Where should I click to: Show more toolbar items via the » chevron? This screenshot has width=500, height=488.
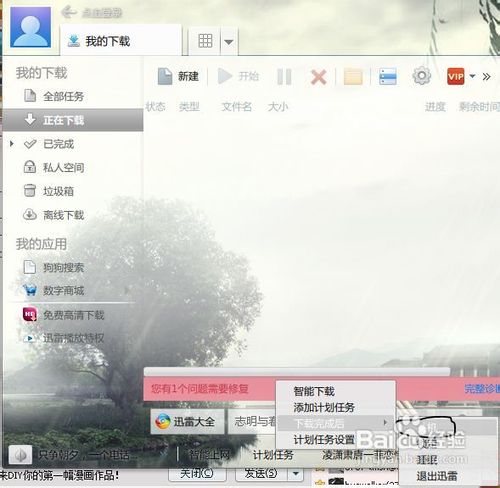coord(486,77)
